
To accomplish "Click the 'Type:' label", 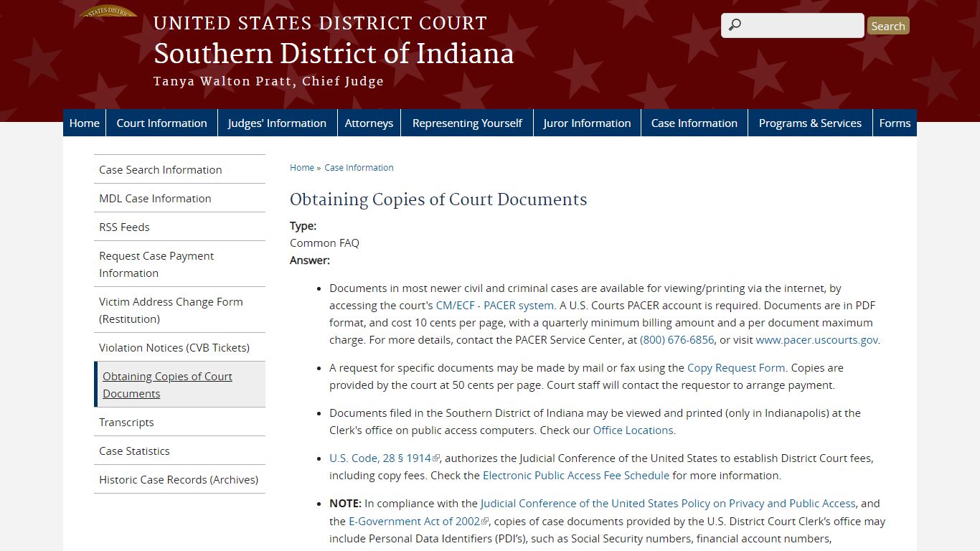I will click(x=303, y=225).
